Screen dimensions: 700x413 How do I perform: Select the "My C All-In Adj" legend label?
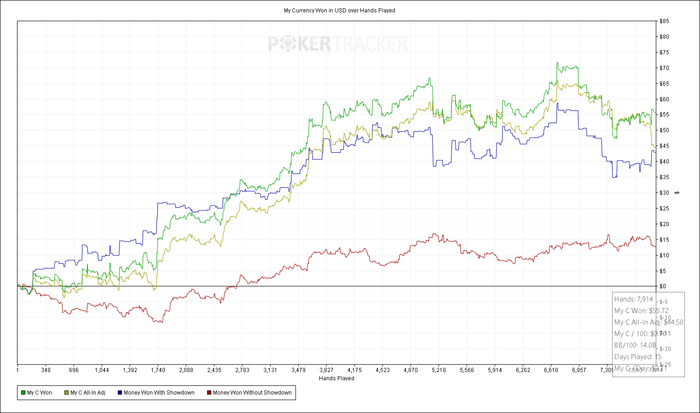click(x=88, y=393)
